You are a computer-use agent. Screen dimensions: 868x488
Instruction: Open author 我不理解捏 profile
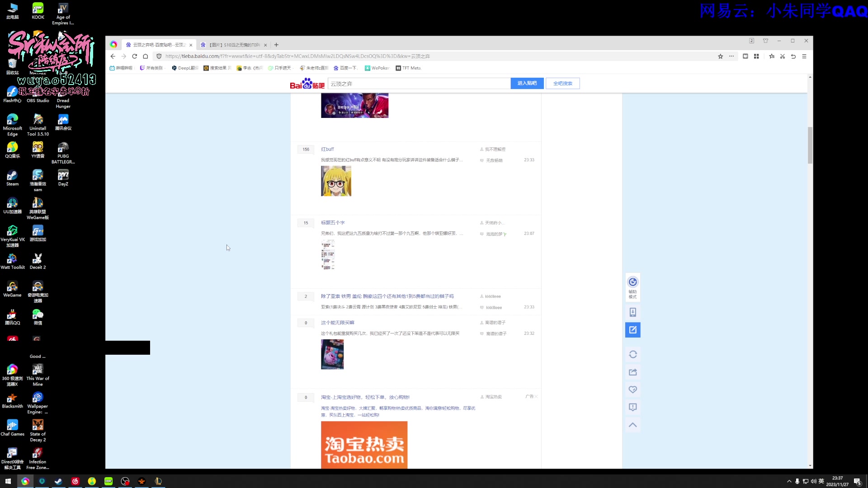coord(495,149)
